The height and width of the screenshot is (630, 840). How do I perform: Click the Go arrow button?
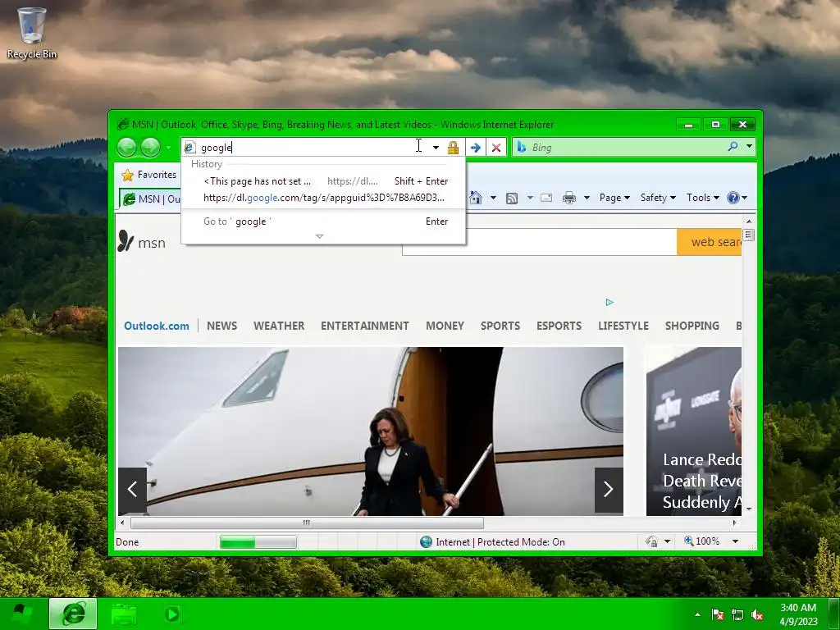point(475,148)
